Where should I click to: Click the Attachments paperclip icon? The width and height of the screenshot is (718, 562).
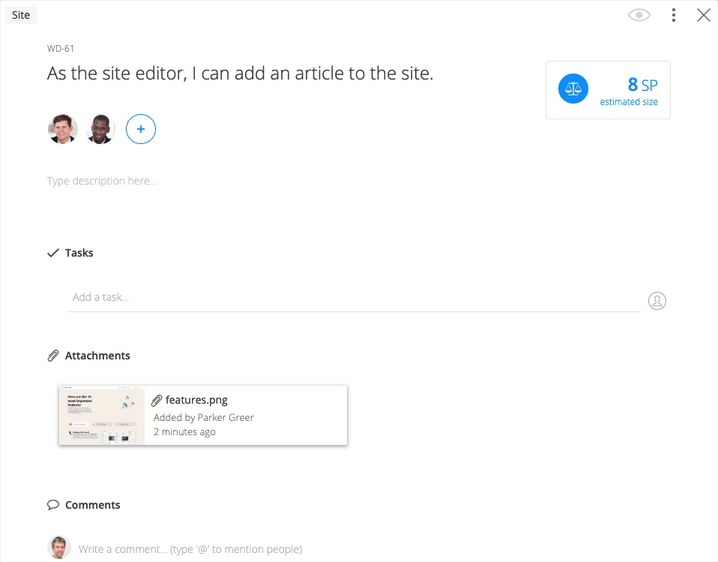53,356
